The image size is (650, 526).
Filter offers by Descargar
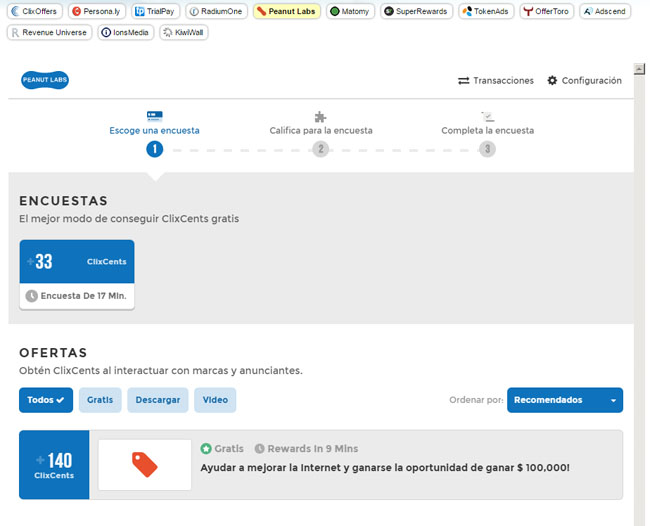[x=158, y=400]
